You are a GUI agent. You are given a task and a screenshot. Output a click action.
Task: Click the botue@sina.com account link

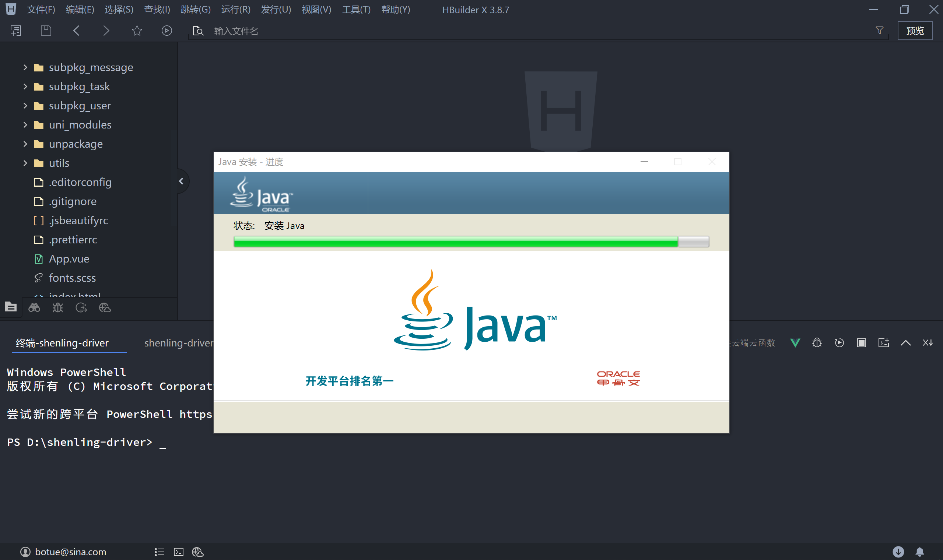70,552
